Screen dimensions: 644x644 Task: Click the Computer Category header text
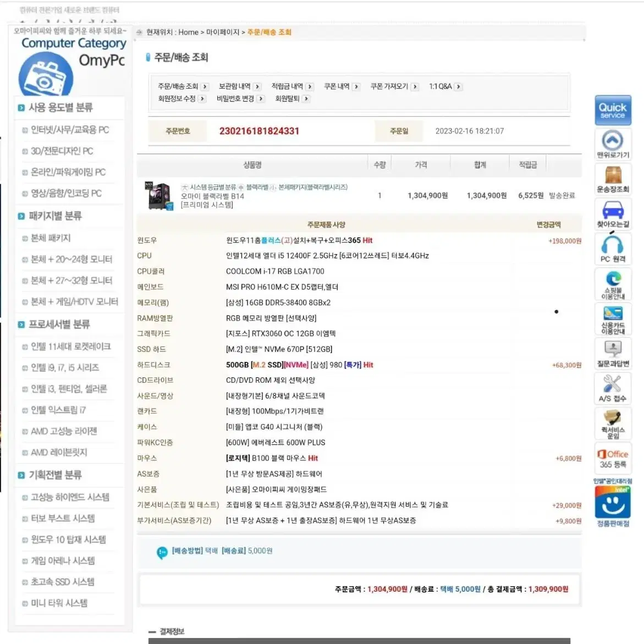[74, 43]
